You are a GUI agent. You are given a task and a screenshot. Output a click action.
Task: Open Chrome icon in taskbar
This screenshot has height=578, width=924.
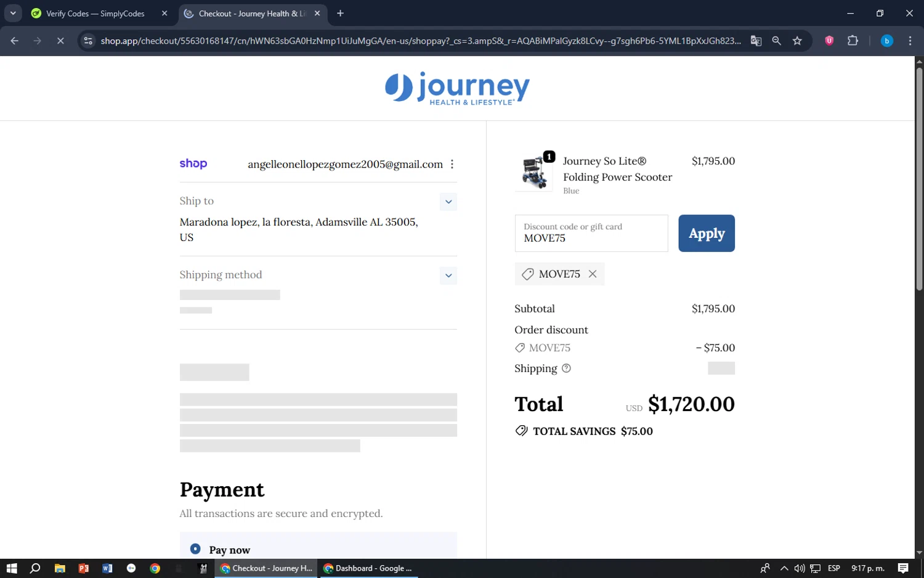[x=155, y=568]
